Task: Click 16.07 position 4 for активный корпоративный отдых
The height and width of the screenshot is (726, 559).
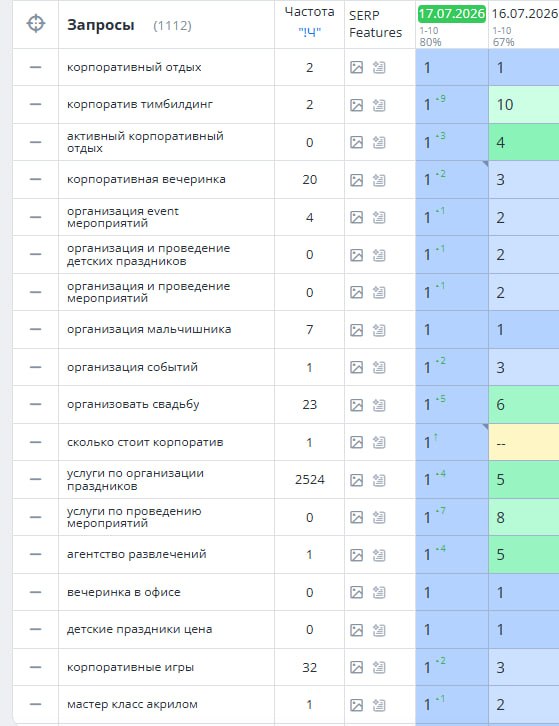Action: pos(524,142)
